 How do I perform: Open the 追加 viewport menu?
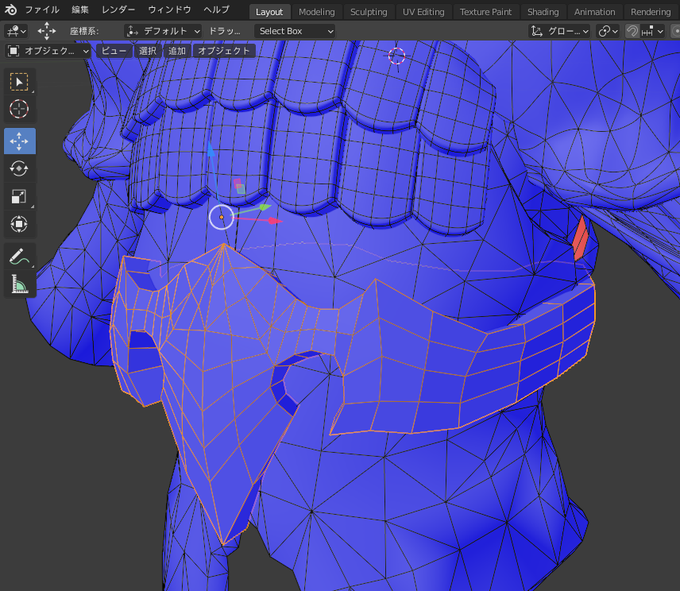point(177,51)
